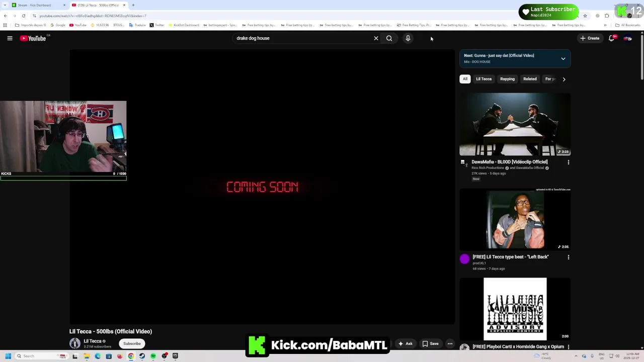Image resolution: width=644 pixels, height=362 pixels.
Task: Open Spotify from the taskbar
Action: [153, 356]
